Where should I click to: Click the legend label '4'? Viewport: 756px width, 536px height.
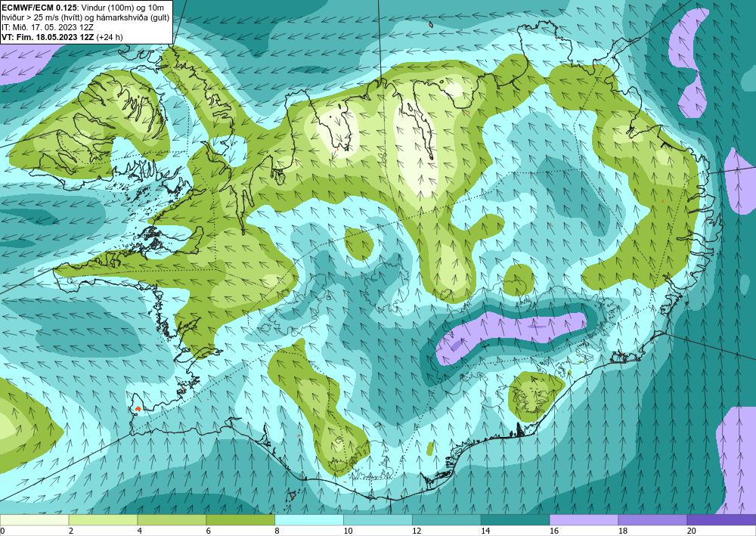[x=140, y=531]
